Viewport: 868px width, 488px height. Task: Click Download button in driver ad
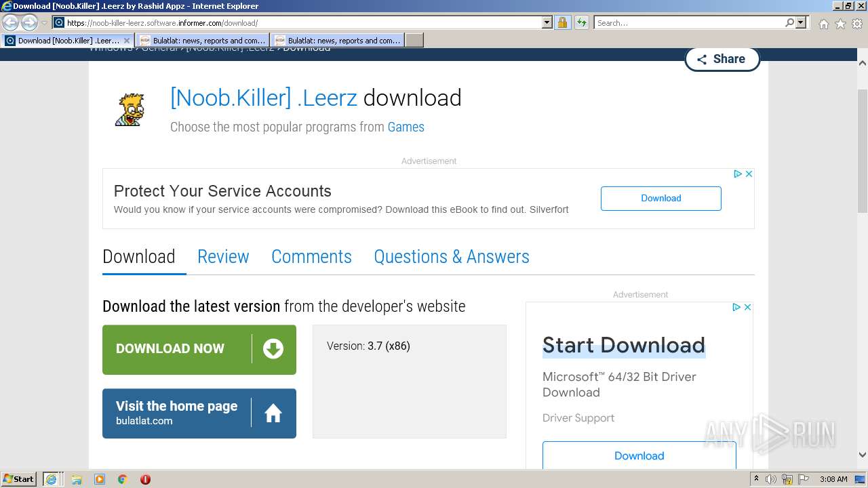(639, 455)
